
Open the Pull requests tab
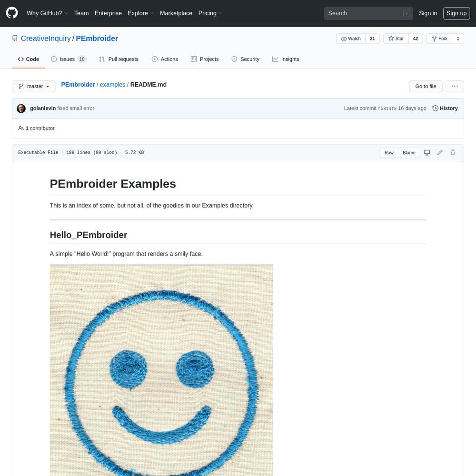[x=119, y=59]
